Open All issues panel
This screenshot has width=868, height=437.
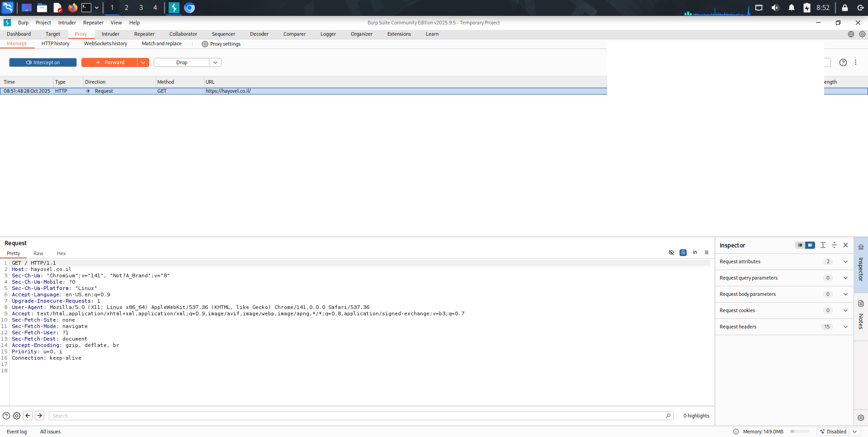click(50, 432)
